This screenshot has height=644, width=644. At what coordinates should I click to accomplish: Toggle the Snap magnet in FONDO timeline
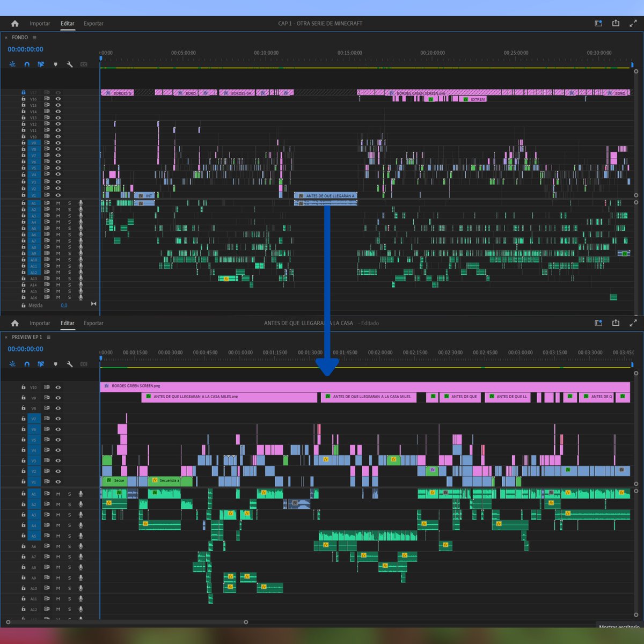click(x=27, y=64)
